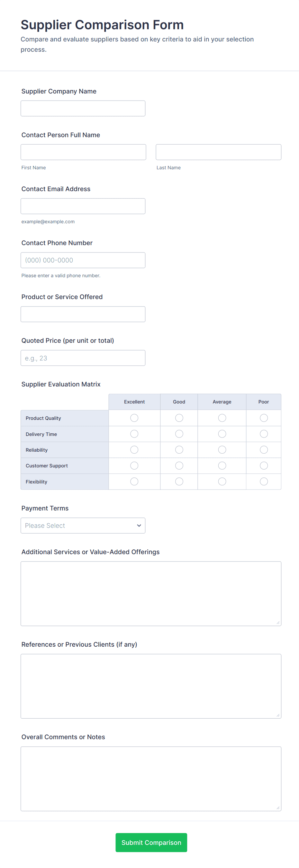Focus the Quoted Price input
Viewport: 299px width, 868px height.
tap(83, 358)
